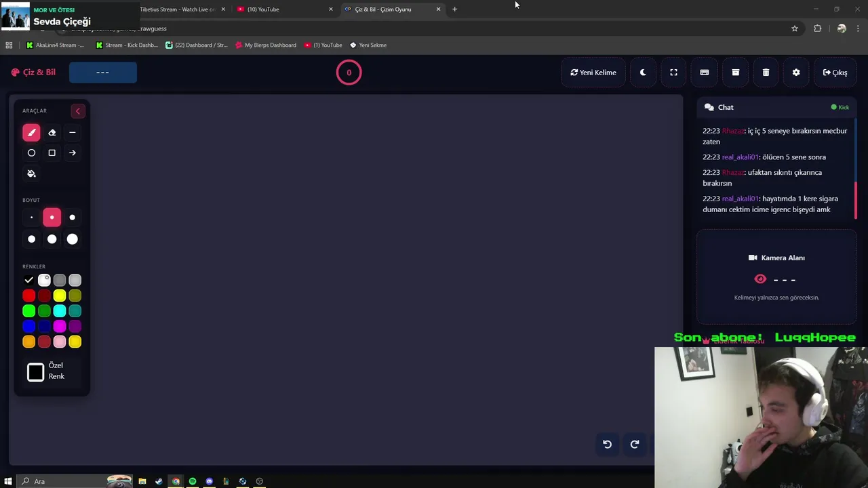
Task: Pick the bright red color swatch
Action: (28, 296)
